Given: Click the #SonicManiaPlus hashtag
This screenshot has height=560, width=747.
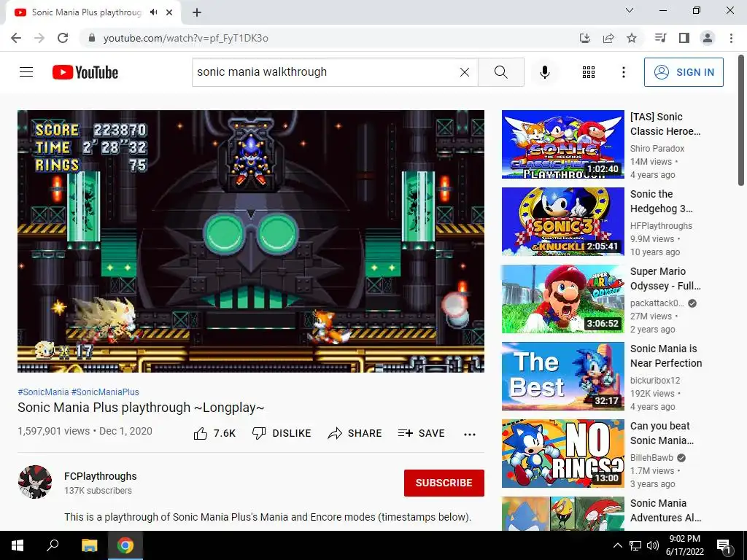Looking at the screenshot, I should 105,392.
